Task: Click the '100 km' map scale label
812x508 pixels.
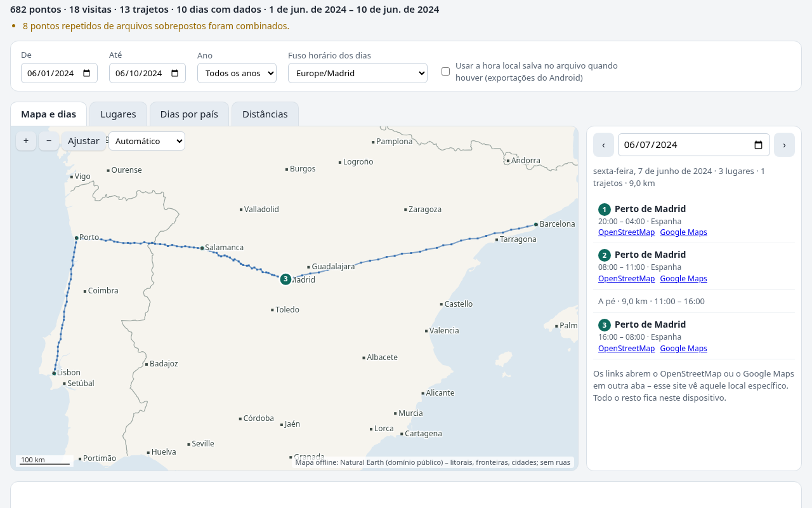Action: pyautogui.click(x=33, y=460)
